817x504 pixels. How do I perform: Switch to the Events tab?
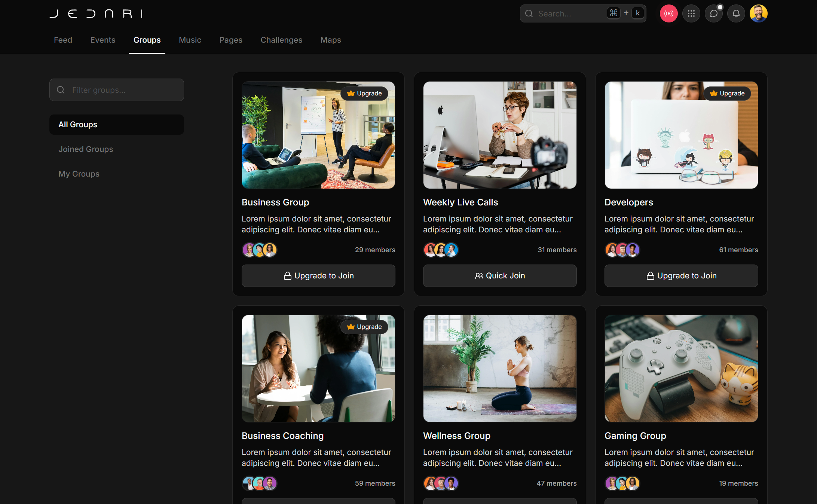tap(103, 40)
